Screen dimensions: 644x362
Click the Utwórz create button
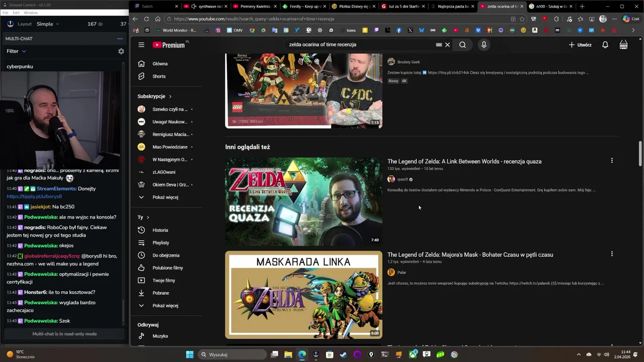(x=580, y=45)
